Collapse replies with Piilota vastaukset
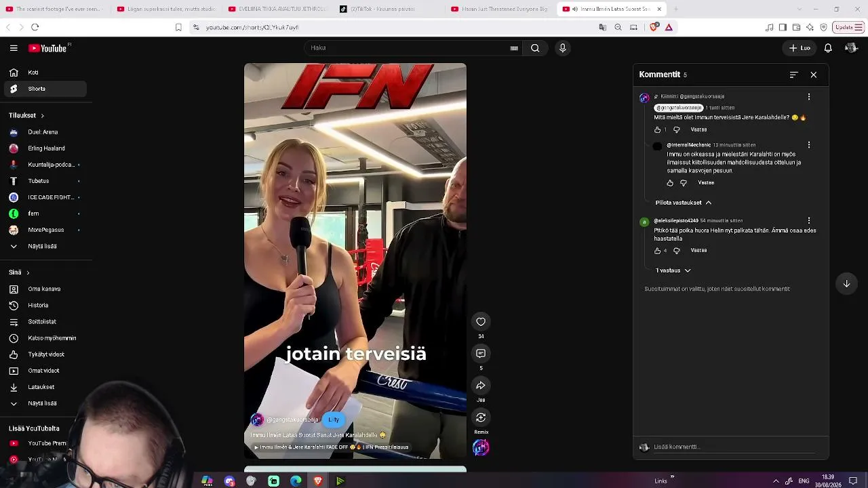868x488 pixels. [x=684, y=203]
